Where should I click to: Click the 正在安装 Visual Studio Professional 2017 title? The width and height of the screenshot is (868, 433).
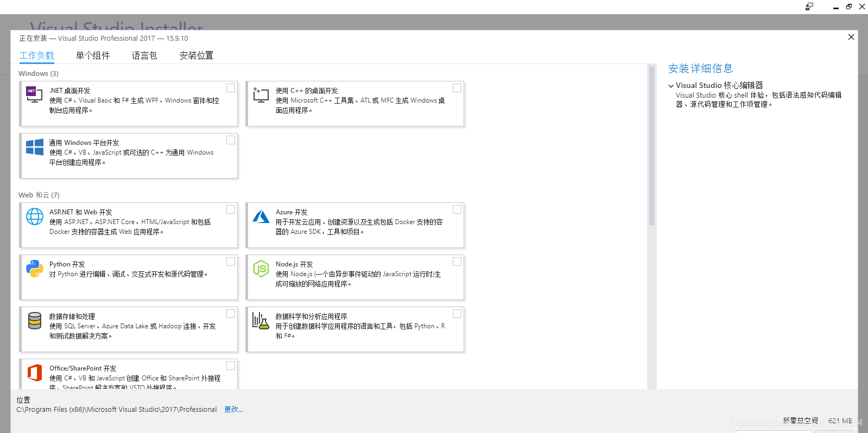[x=104, y=39]
